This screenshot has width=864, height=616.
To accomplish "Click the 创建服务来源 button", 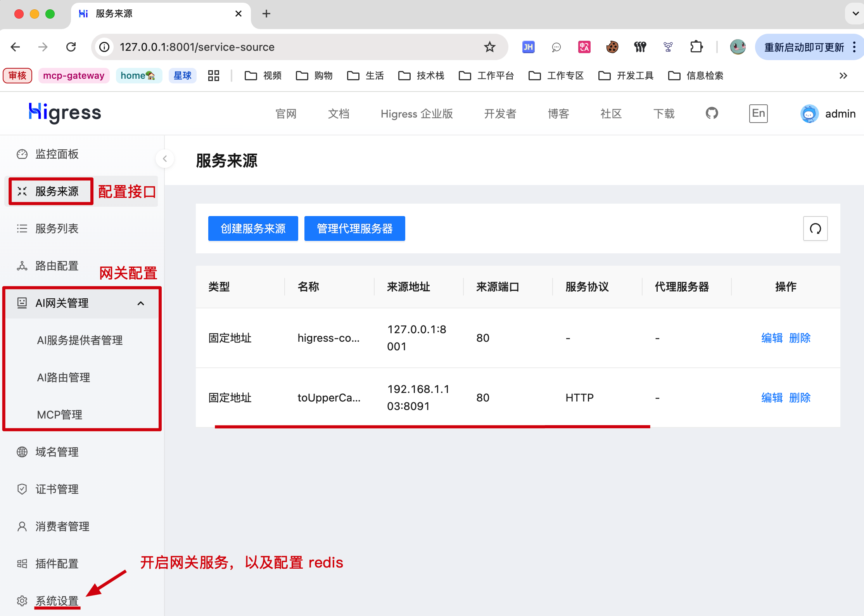I will pos(253,228).
